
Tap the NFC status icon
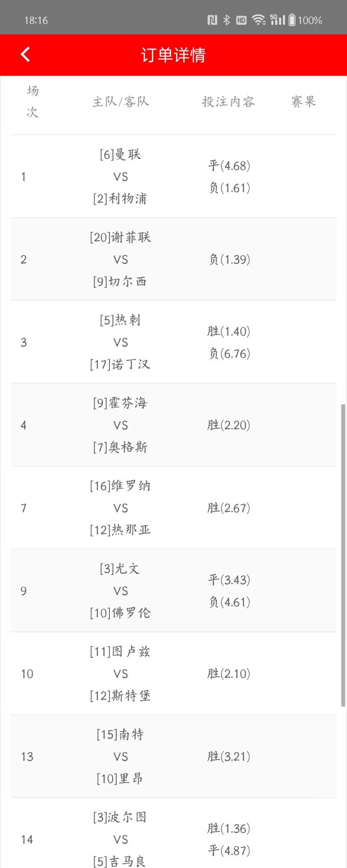click(x=212, y=20)
